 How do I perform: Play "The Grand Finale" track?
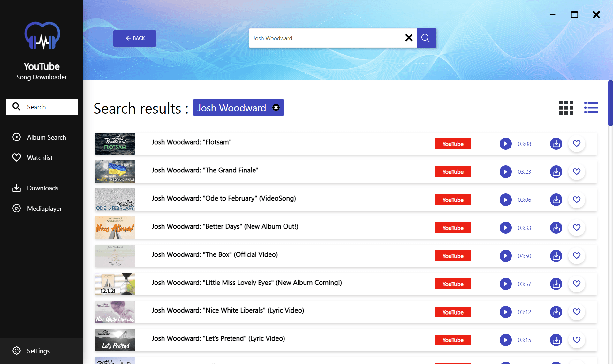coord(505,172)
